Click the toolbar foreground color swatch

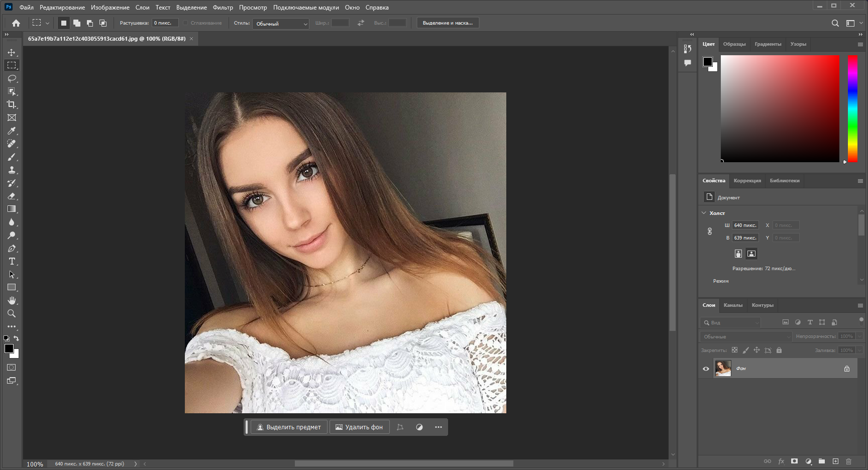pos(9,348)
